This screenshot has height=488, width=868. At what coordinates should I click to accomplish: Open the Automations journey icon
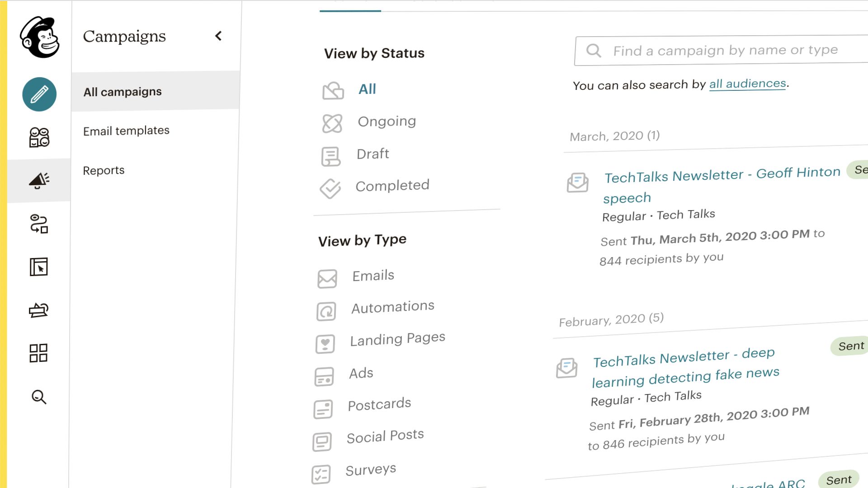39,224
